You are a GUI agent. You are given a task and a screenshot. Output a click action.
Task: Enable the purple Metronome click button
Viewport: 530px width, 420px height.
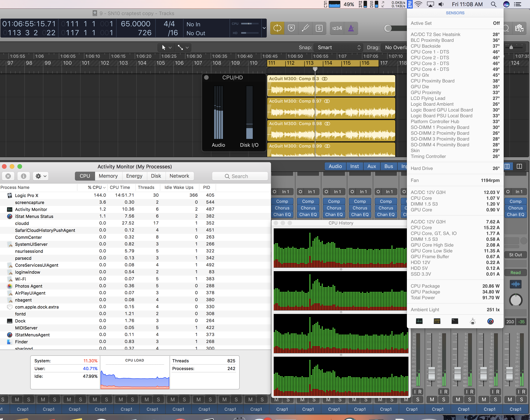[351, 28]
